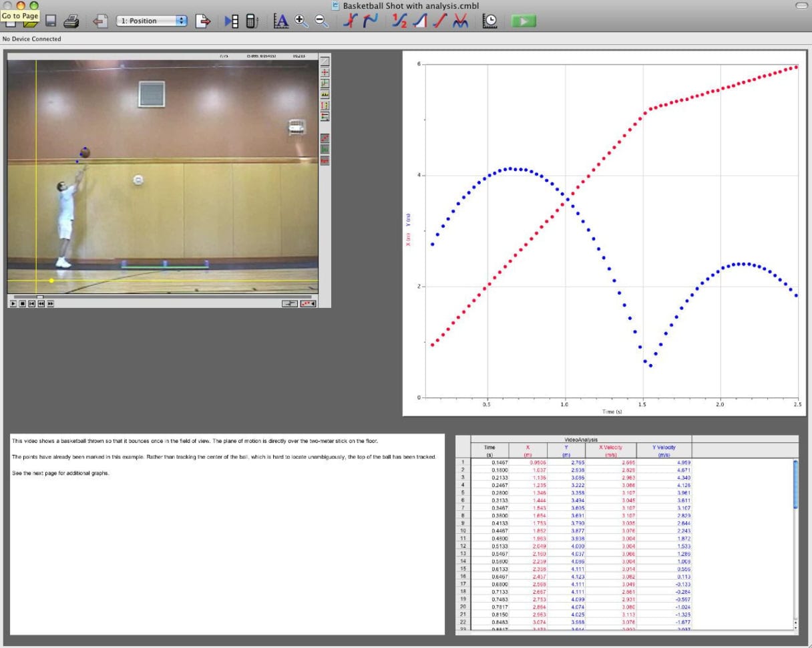Click the Print icon in toolbar
This screenshot has height=648, width=812.
(x=71, y=21)
